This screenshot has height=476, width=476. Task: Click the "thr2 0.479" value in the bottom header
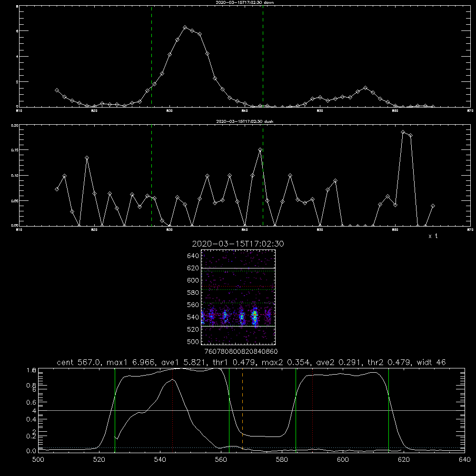click(x=389, y=362)
